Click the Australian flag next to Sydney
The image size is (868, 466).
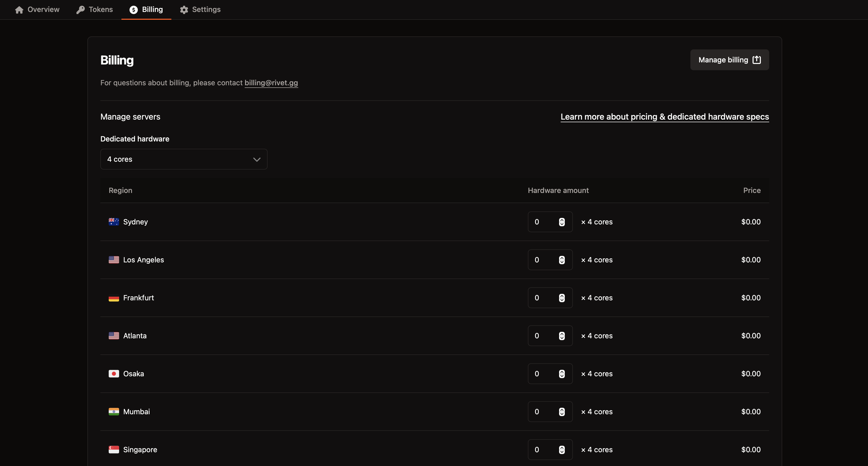pyautogui.click(x=114, y=222)
